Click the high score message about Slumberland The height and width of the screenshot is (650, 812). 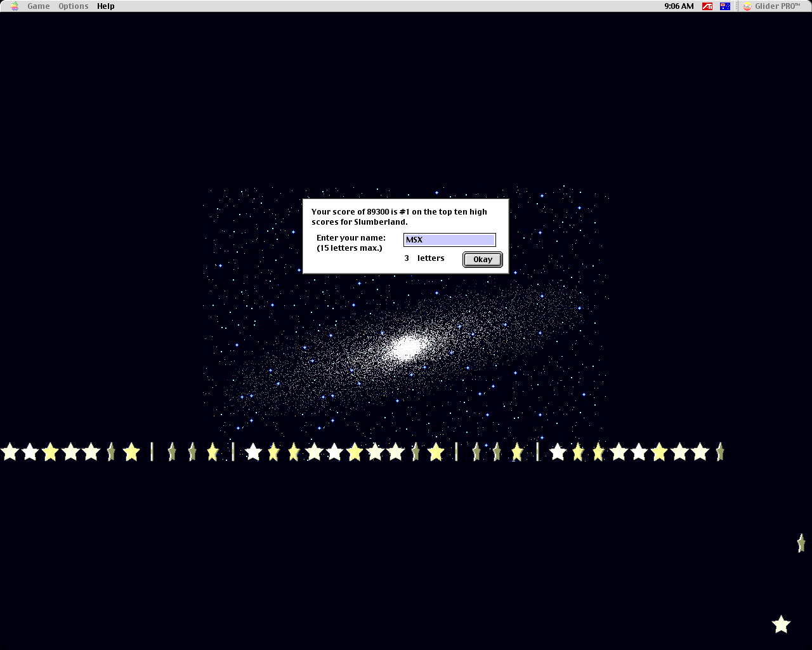[399, 217]
